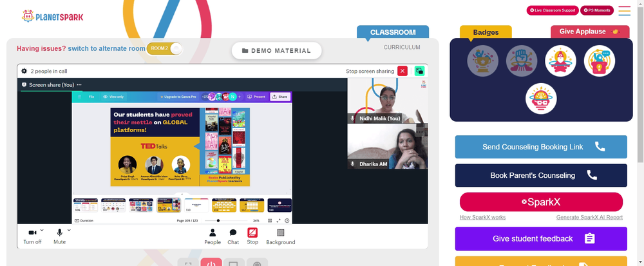This screenshot has height=266, width=644.
Task: Open PS Moments
Action: pyautogui.click(x=597, y=10)
